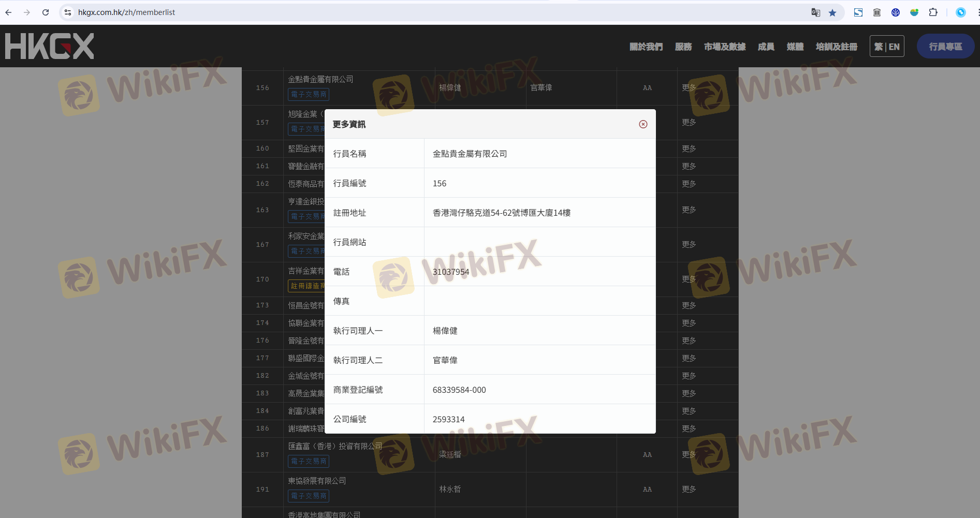Viewport: 980px width, 518px height.
Task: Click 更多 for member 156
Action: tap(689, 88)
